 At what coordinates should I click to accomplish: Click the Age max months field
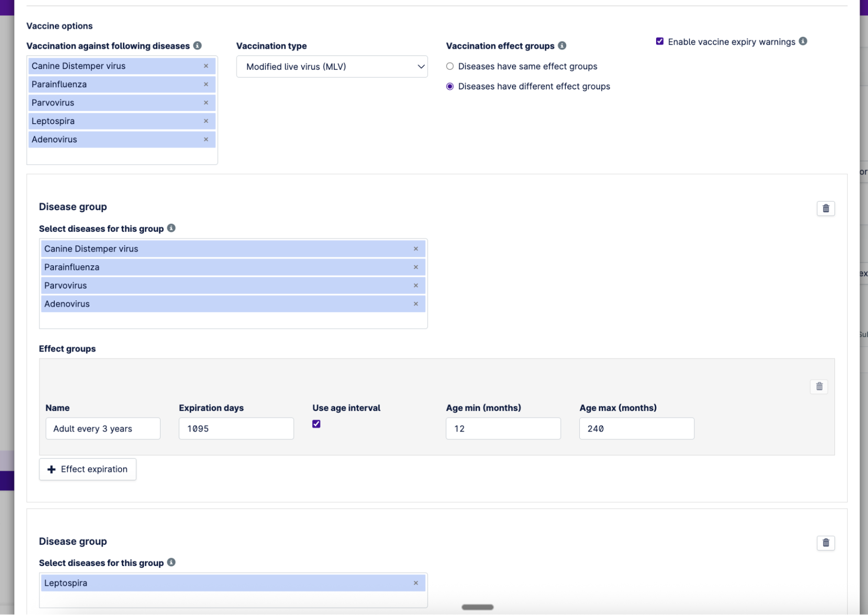pos(636,428)
